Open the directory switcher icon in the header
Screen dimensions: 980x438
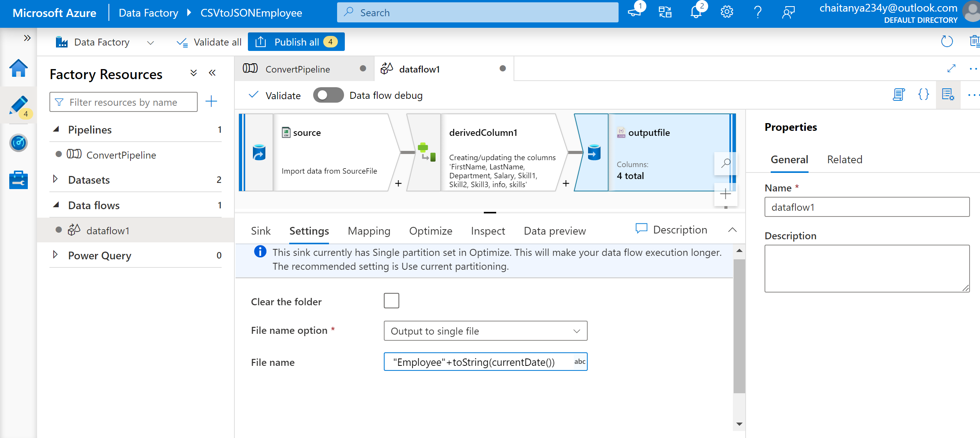665,12
